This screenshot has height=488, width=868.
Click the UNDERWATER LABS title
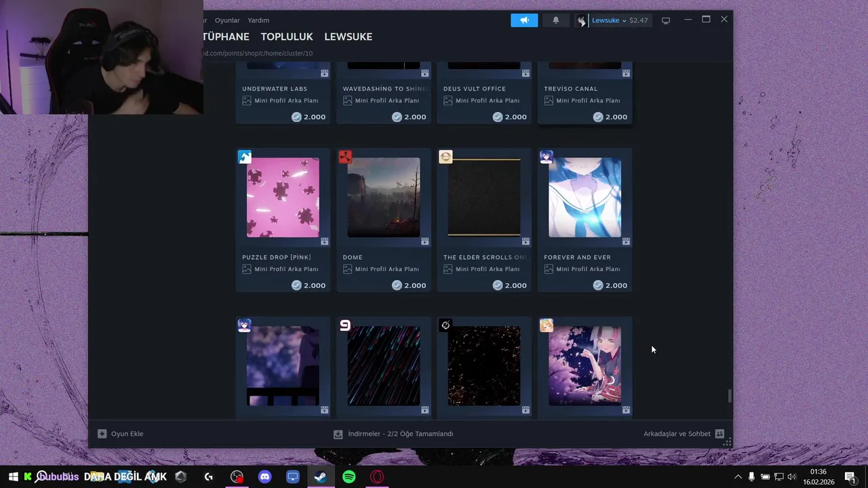click(275, 89)
